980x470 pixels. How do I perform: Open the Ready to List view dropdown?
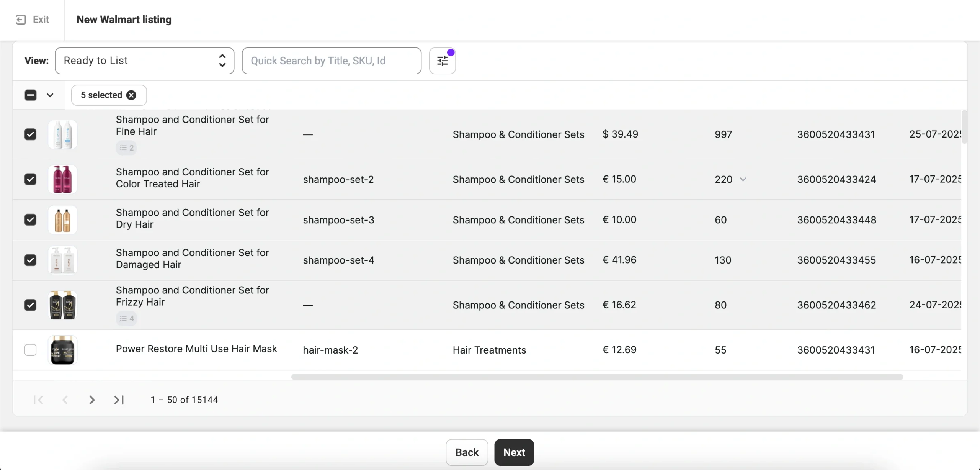(144, 61)
